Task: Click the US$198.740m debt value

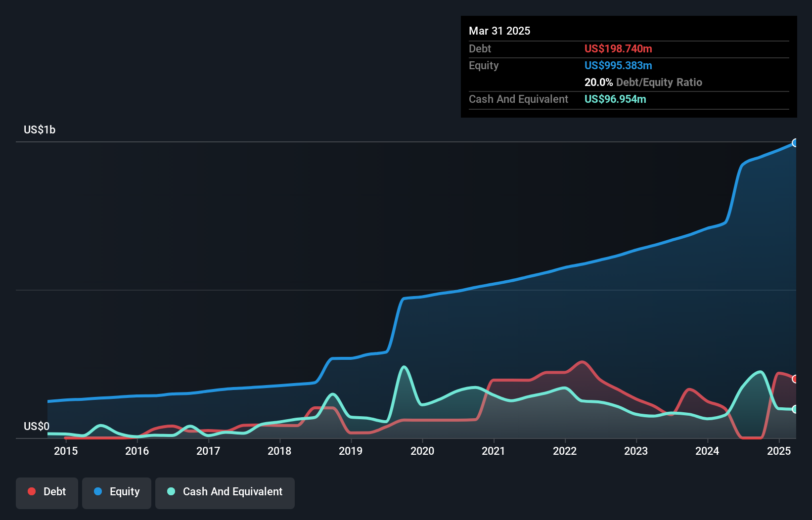Action: (618, 48)
